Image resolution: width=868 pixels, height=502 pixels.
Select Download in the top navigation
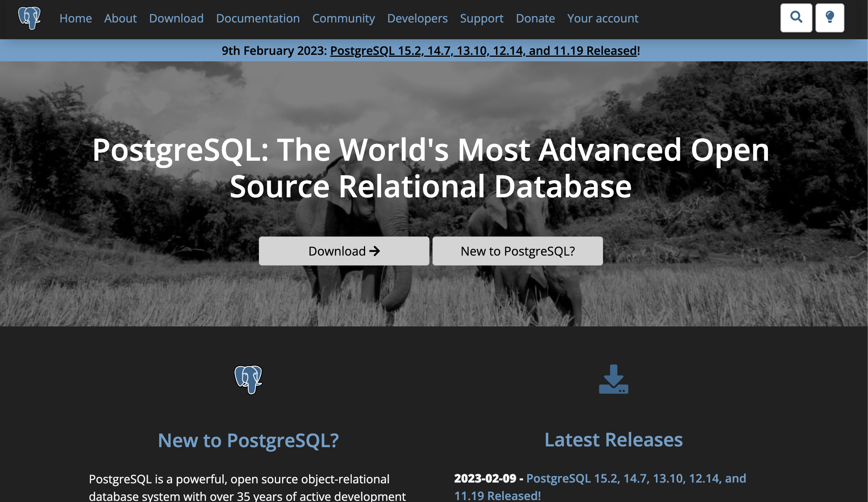click(176, 18)
